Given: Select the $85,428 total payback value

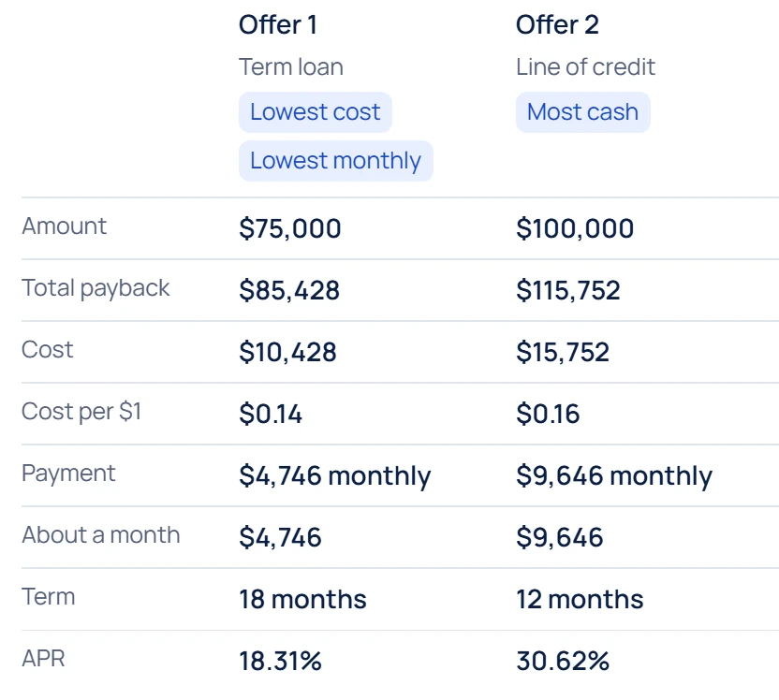Looking at the screenshot, I should click(x=289, y=290).
